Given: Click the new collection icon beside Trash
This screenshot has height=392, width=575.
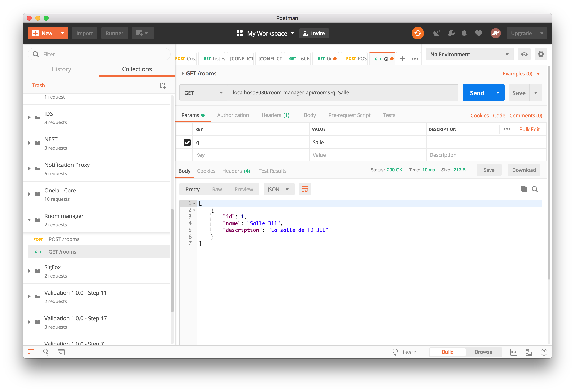Looking at the screenshot, I should click(163, 85).
